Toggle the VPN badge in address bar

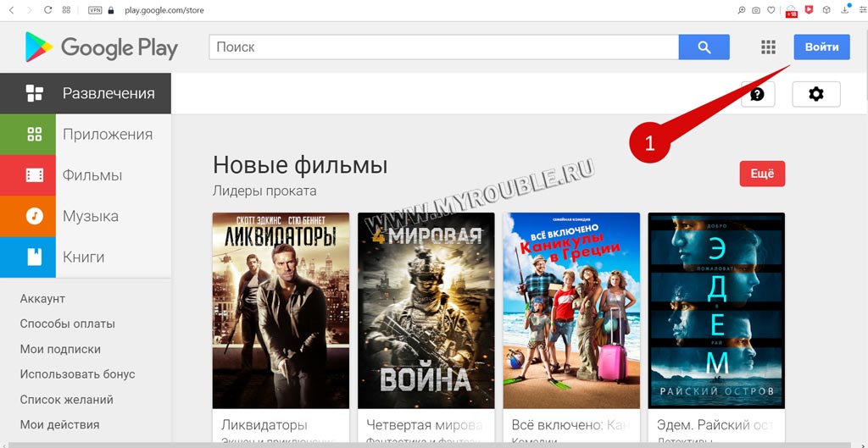click(95, 10)
